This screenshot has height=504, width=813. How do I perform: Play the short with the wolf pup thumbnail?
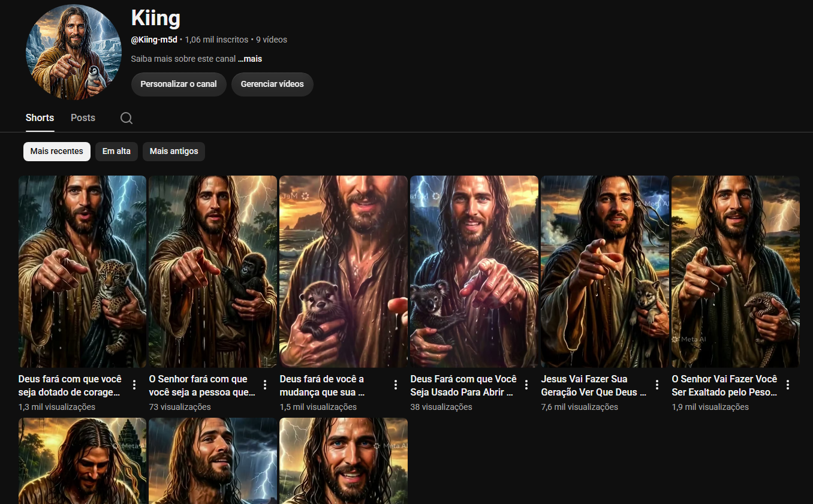coord(605,271)
